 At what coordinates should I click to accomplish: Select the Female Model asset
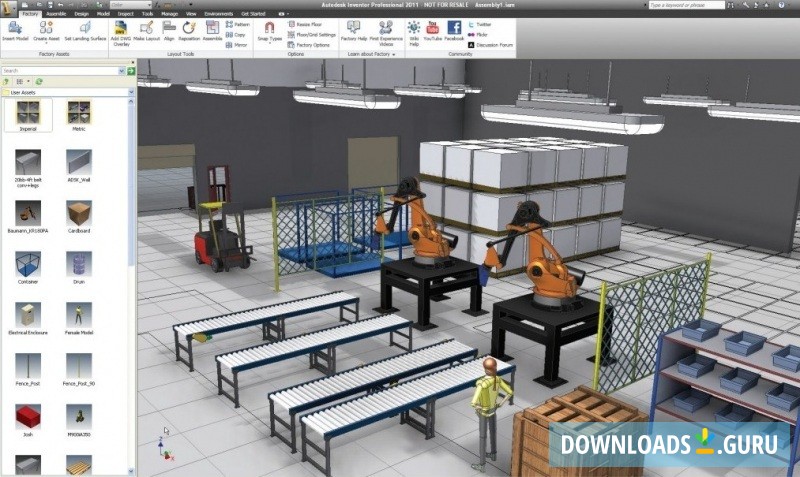tap(79, 319)
